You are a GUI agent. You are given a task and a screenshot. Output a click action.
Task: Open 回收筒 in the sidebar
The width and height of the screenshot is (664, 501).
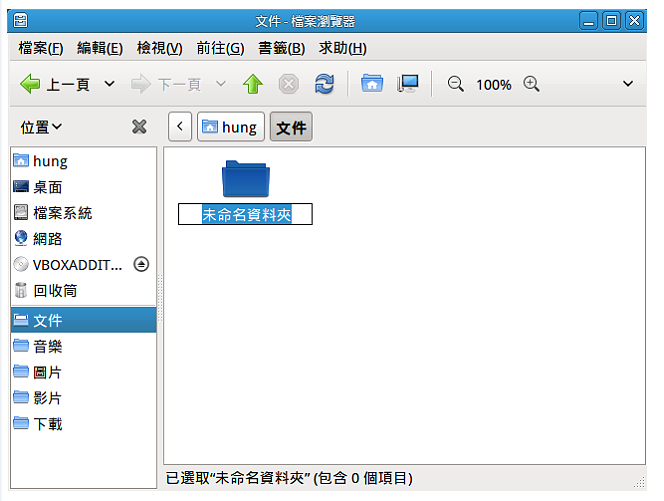[x=83, y=291]
